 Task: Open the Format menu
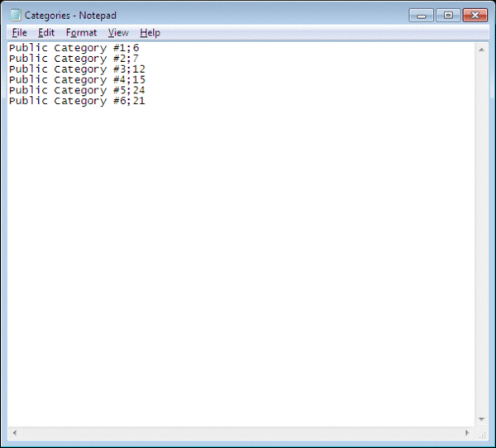[81, 32]
